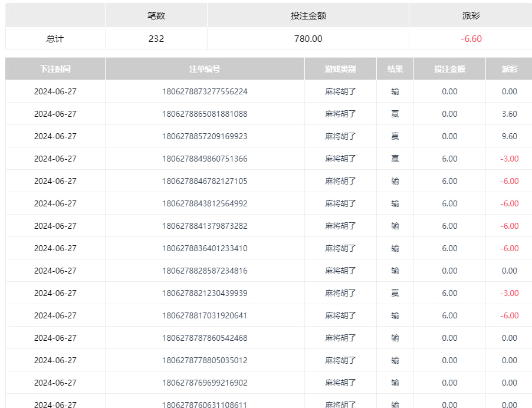Select order number 1806278821230439939
Viewport: 532px width, 408px height.
(x=205, y=293)
